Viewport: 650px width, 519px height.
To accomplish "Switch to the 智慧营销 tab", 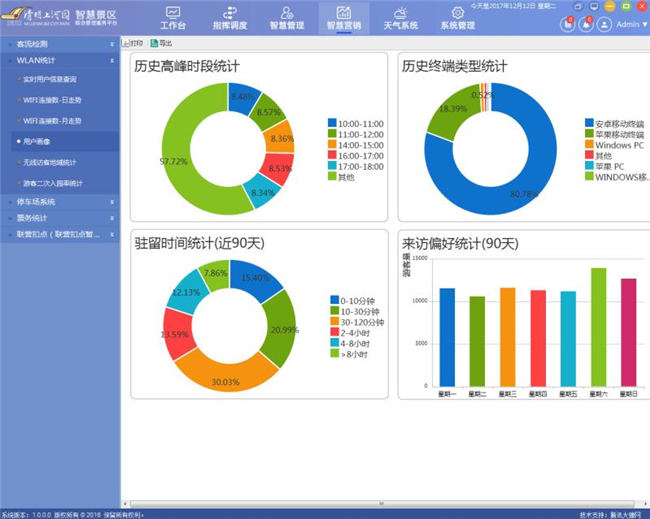I will click(x=343, y=18).
